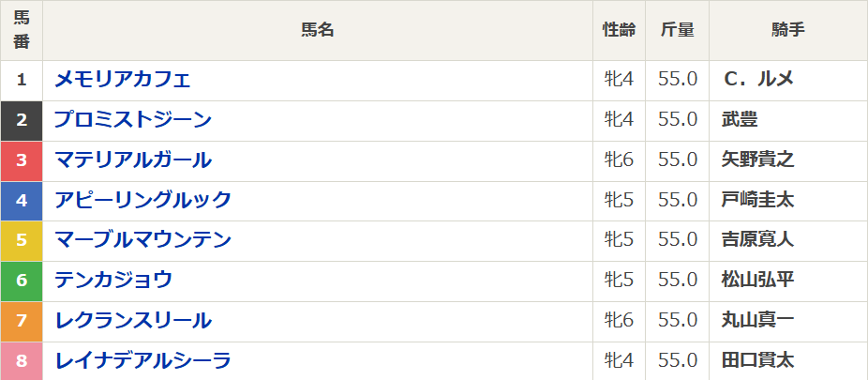868x380 pixels.
Task: Click the red number 3 badge
Action: (x=22, y=161)
